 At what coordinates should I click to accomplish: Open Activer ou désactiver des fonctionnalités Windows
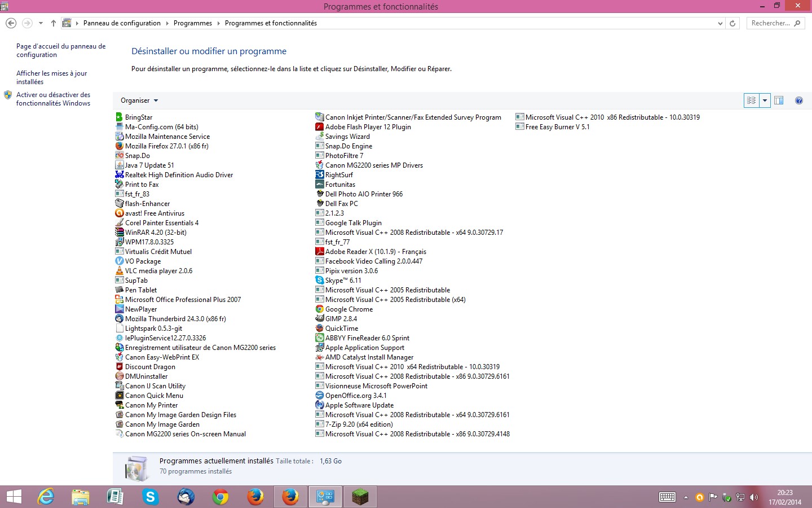[x=53, y=99]
